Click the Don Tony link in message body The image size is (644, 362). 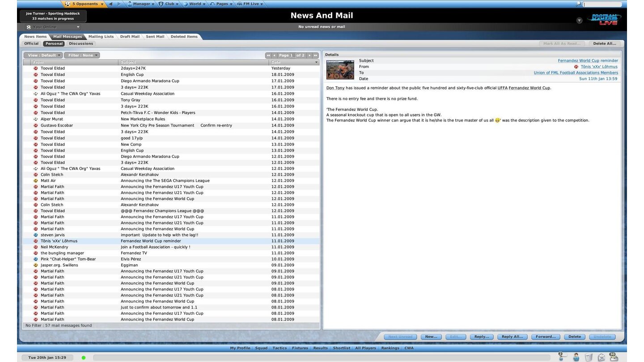(x=335, y=88)
